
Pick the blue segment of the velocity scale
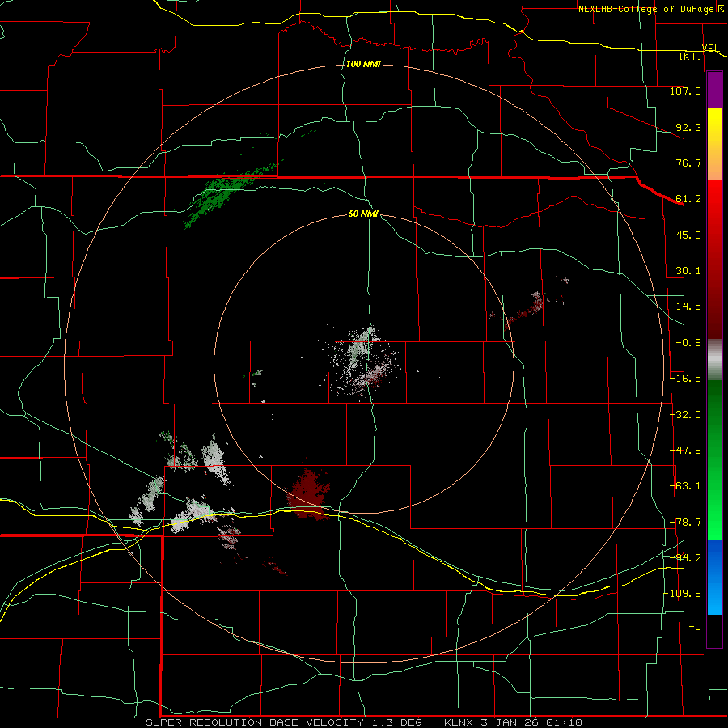[x=714, y=577]
